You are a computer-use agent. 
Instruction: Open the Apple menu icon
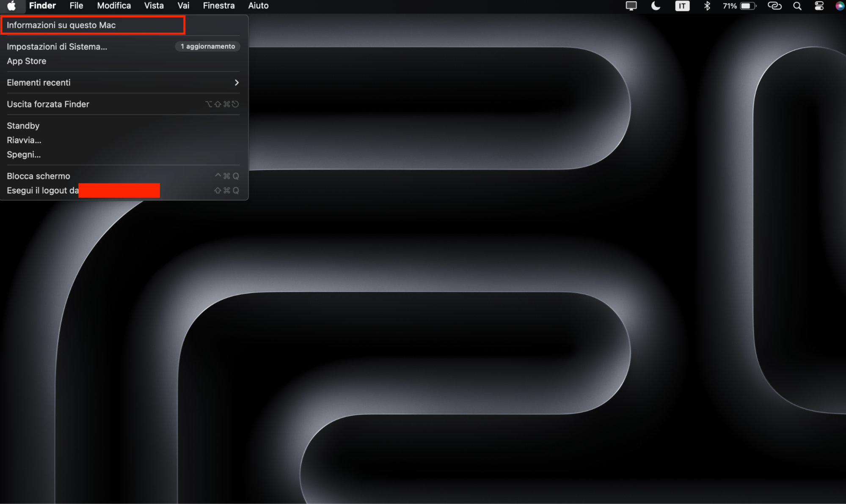click(x=12, y=5)
